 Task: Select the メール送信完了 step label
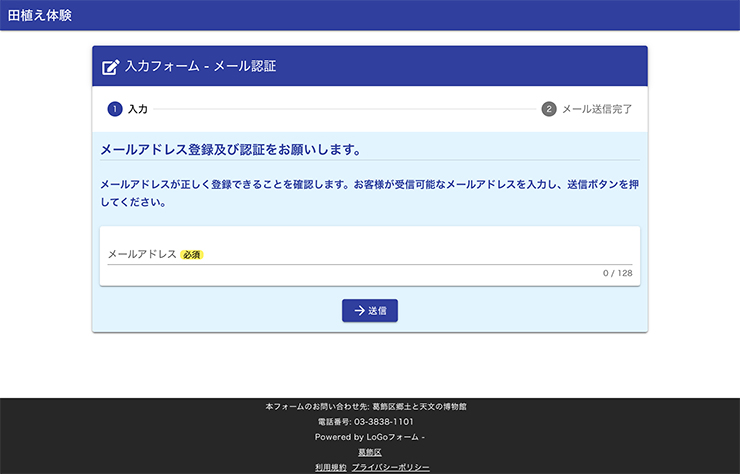tap(597, 109)
